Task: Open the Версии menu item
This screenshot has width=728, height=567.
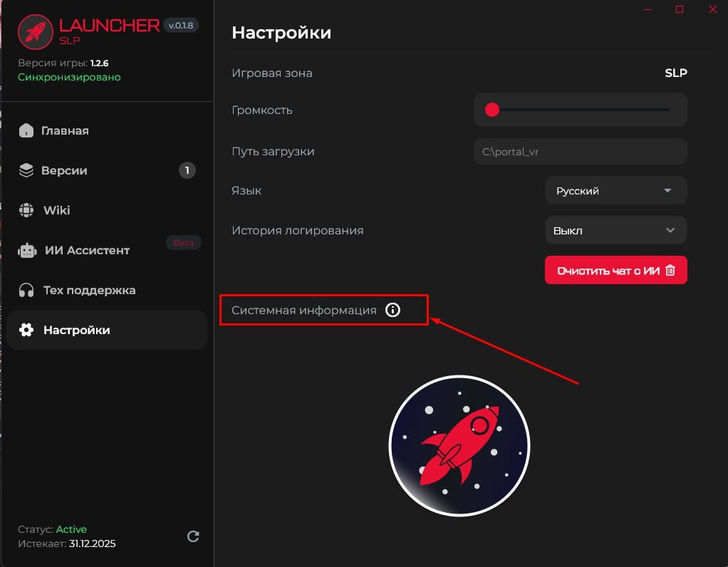Action: click(107, 170)
